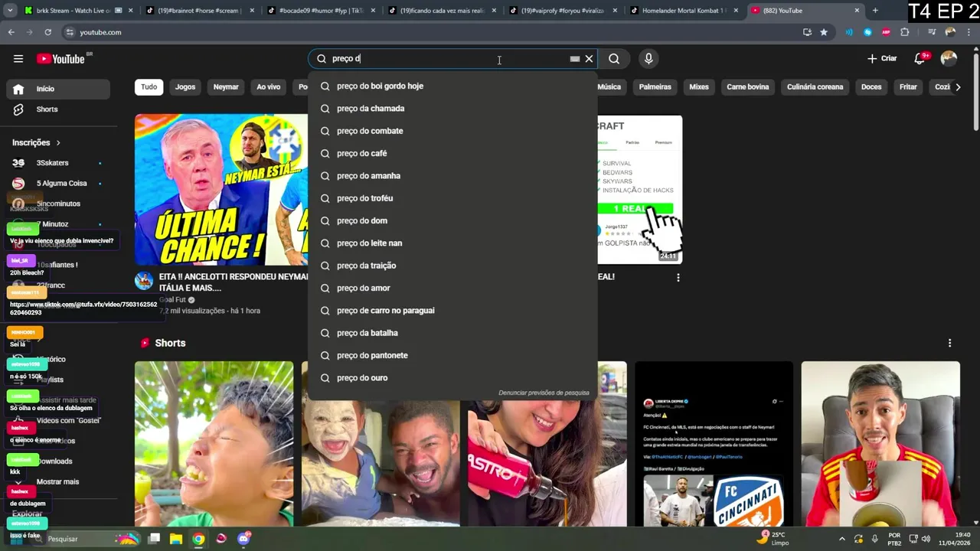The height and width of the screenshot is (551, 980).
Task: Open options for the Shorts shelf
Action: pos(949,343)
